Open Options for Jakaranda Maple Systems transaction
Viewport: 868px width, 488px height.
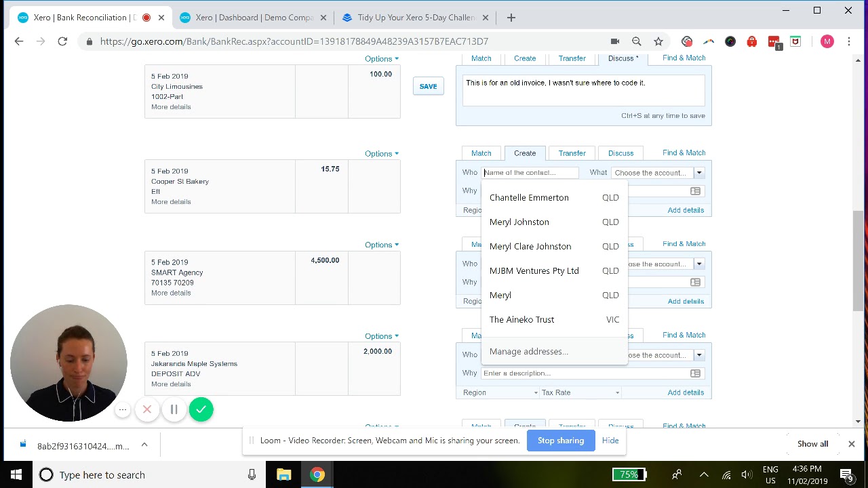382,336
